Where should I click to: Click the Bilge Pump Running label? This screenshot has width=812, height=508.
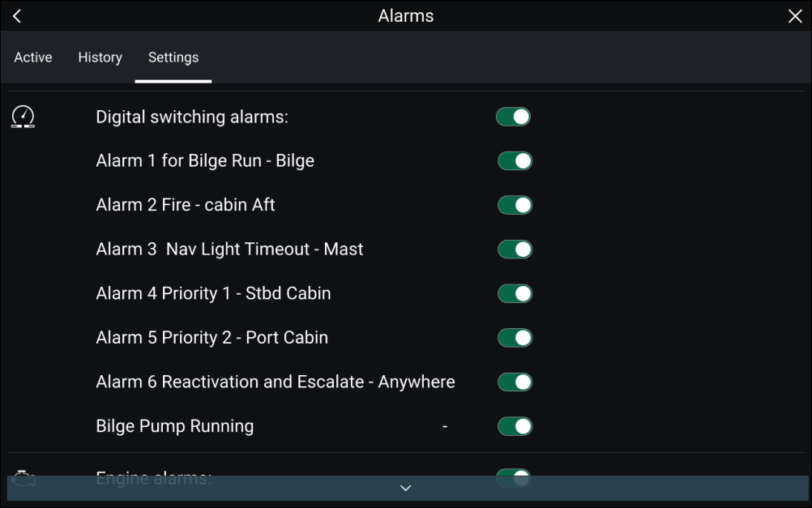[175, 426]
